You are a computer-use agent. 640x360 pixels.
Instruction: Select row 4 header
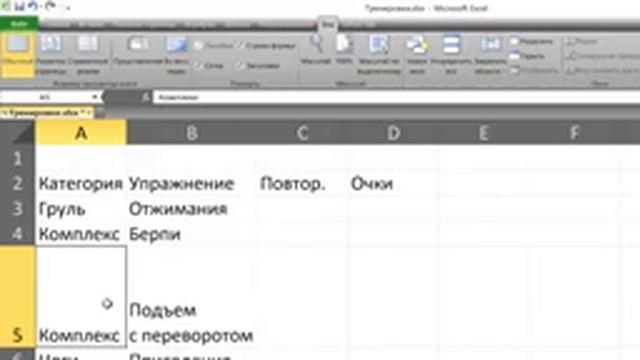(x=17, y=234)
